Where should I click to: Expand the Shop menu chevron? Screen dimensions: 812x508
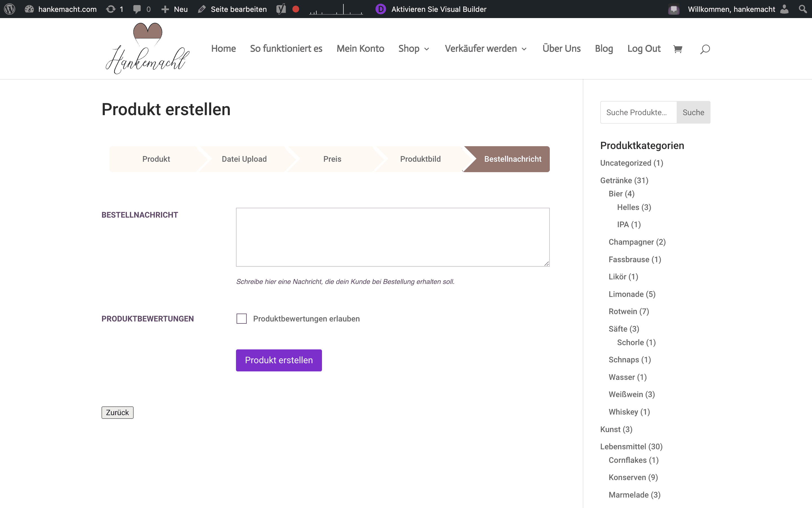point(427,49)
